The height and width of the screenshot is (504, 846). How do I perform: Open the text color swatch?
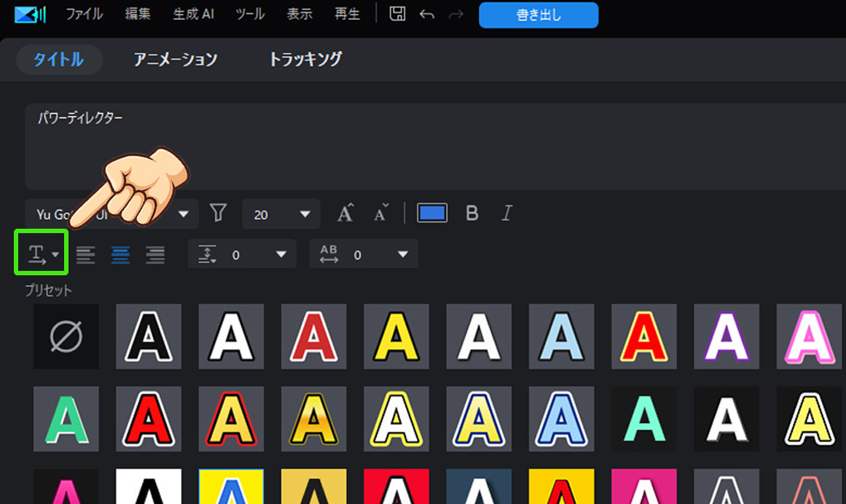pyautogui.click(x=432, y=213)
